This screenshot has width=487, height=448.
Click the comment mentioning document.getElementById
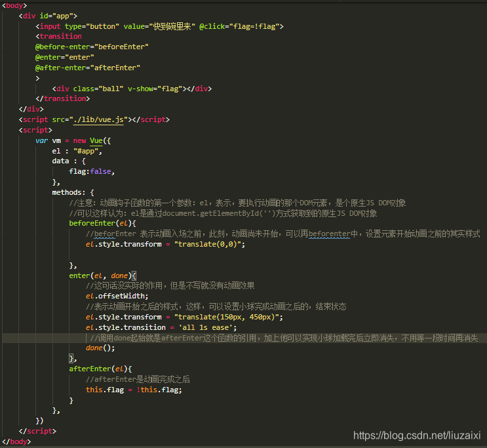223,214
